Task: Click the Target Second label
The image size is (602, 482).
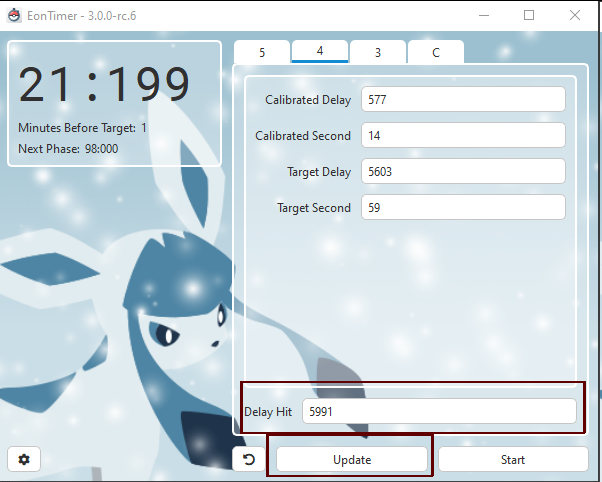Action: click(314, 208)
